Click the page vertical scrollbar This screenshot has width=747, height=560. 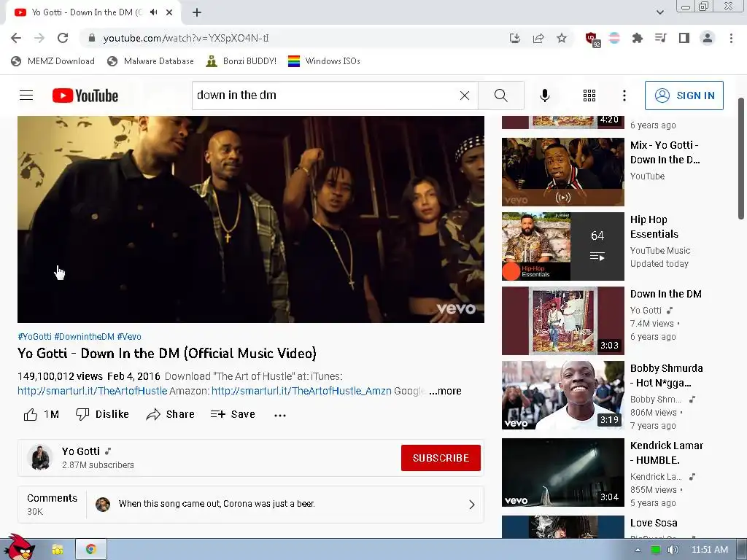tap(741, 158)
